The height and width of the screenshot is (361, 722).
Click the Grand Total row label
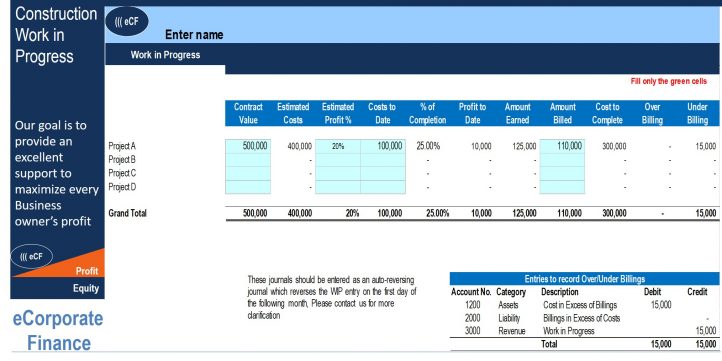click(x=128, y=213)
